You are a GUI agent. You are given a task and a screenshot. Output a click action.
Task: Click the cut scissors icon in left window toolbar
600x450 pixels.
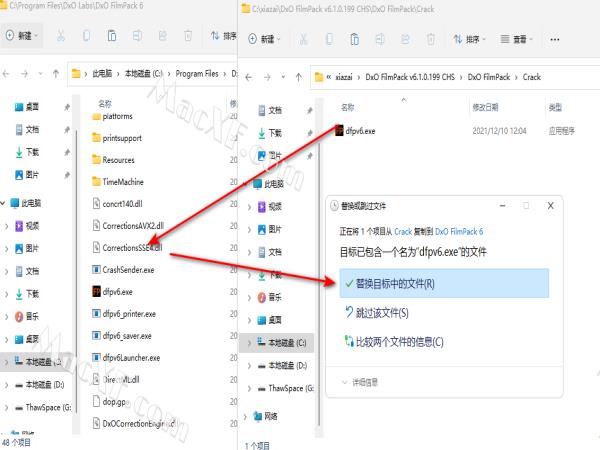click(x=60, y=36)
